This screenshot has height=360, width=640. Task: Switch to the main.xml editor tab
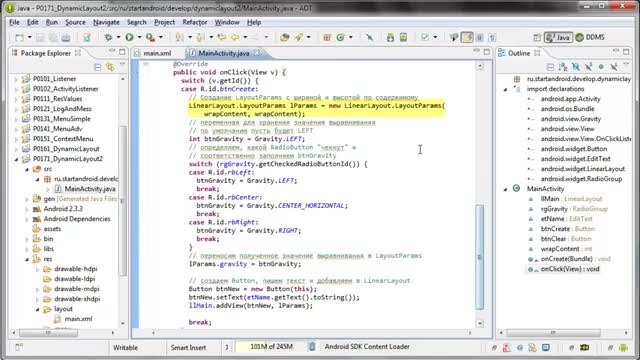[x=157, y=53]
